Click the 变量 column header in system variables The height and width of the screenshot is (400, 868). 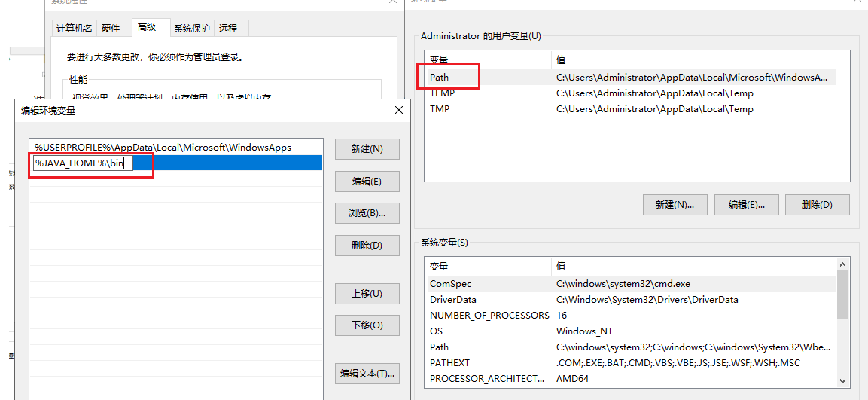click(x=439, y=267)
